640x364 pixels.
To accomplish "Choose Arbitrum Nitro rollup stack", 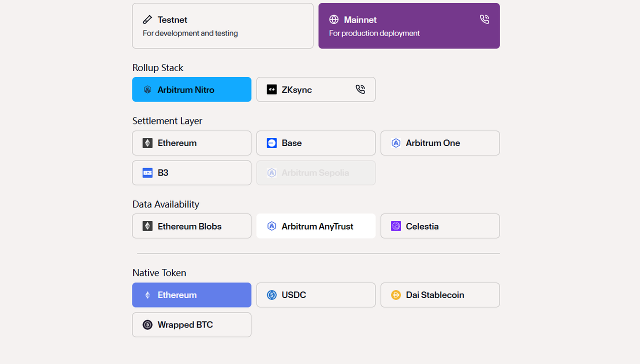I will (191, 89).
